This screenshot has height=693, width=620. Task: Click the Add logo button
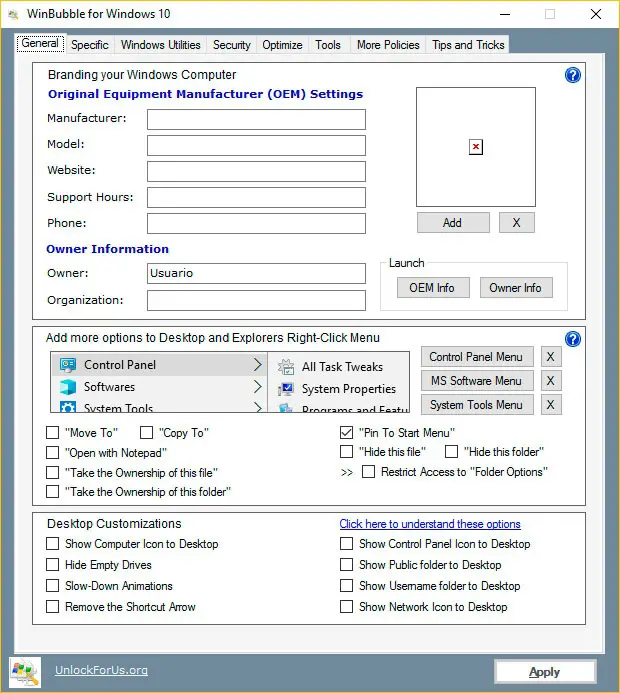tap(453, 223)
